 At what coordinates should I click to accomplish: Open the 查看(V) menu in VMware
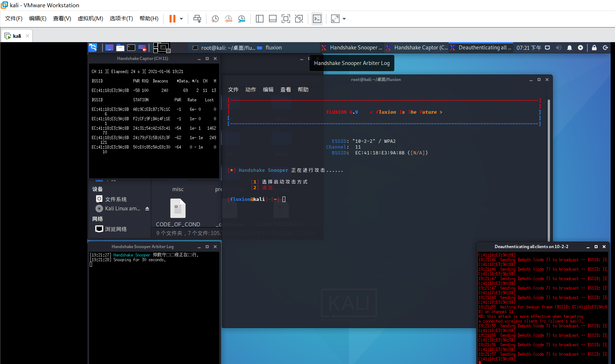click(x=62, y=19)
